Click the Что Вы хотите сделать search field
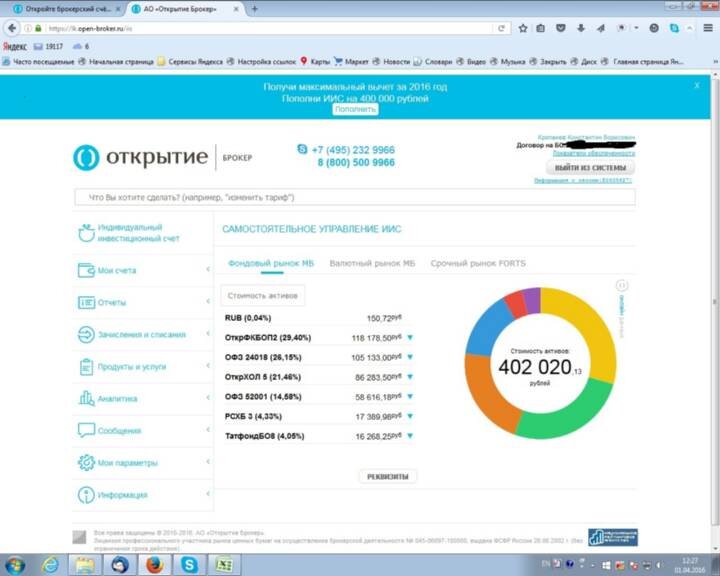 [355, 198]
